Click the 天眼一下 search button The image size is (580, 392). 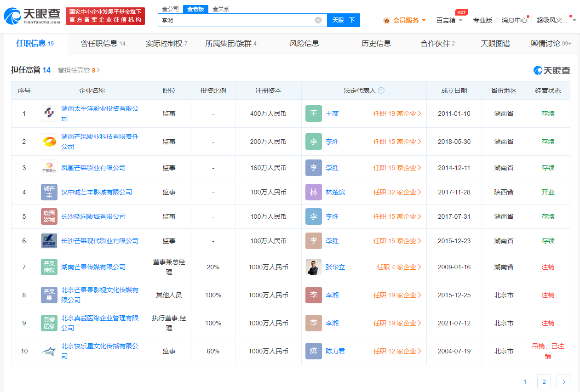[x=343, y=20]
